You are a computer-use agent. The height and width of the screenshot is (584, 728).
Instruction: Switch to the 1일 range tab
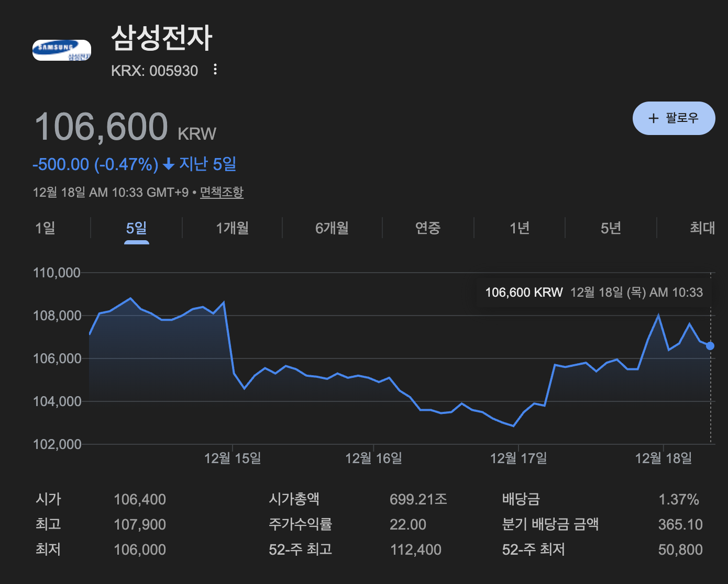45,228
